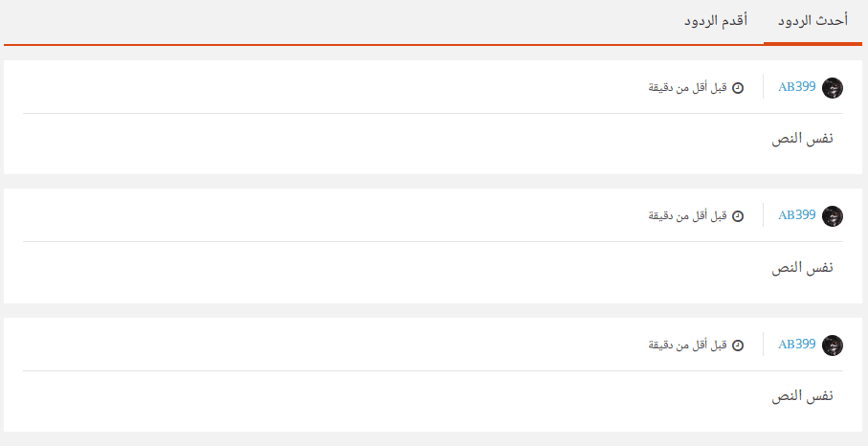Click the vertical divider beside AB399 in first reply

763,87
